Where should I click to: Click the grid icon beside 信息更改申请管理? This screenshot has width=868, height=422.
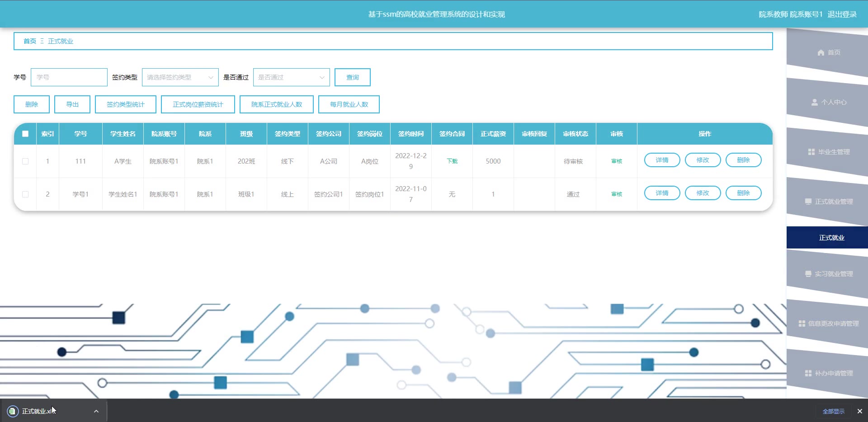tap(802, 324)
